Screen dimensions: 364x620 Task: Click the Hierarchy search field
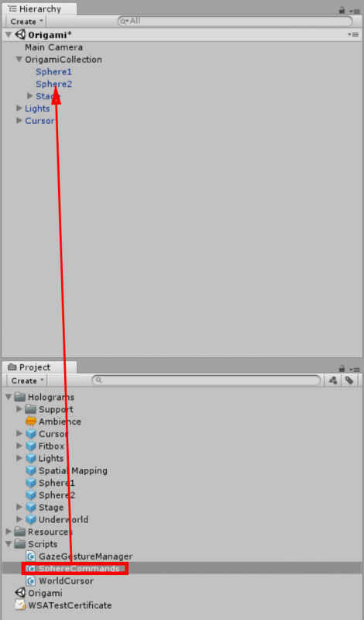pyautogui.click(x=235, y=21)
